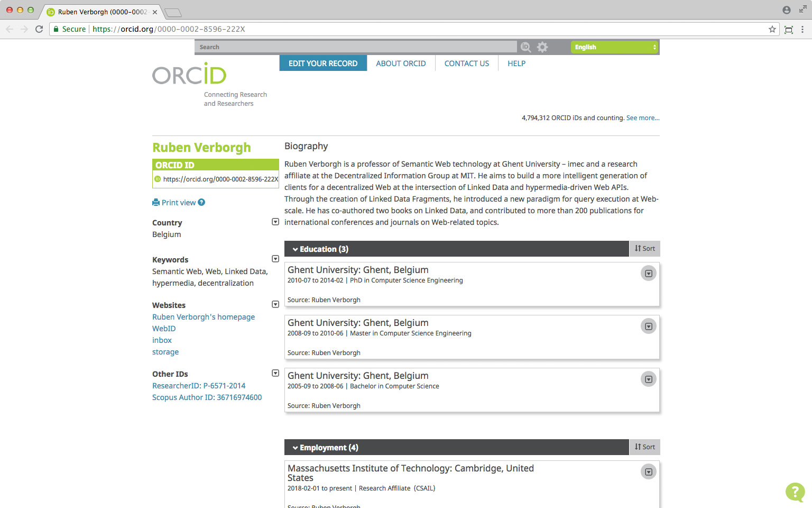Click the ORCID search magnifier icon

pos(525,47)
